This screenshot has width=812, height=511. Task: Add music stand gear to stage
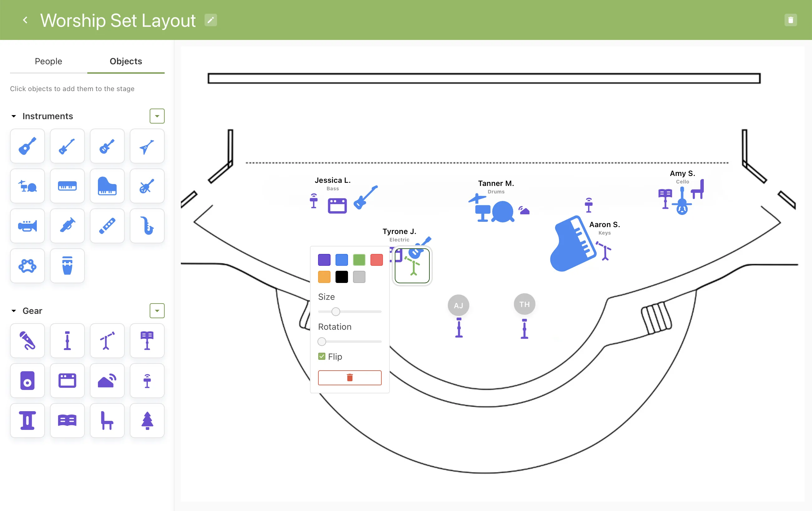click(147, 340)
